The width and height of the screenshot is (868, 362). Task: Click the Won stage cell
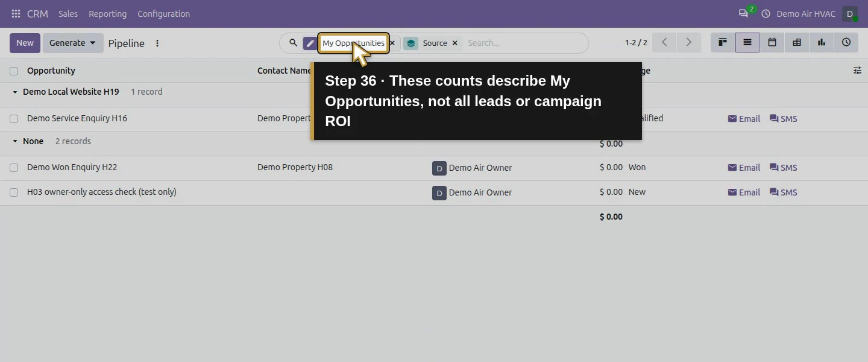click(637, 167)
